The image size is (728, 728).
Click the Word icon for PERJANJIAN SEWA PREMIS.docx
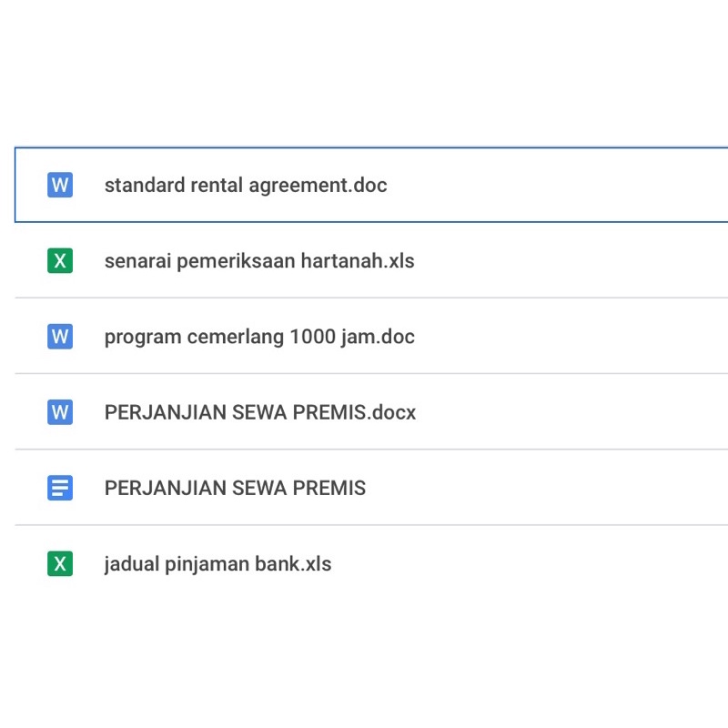click(x=60, y=412)
